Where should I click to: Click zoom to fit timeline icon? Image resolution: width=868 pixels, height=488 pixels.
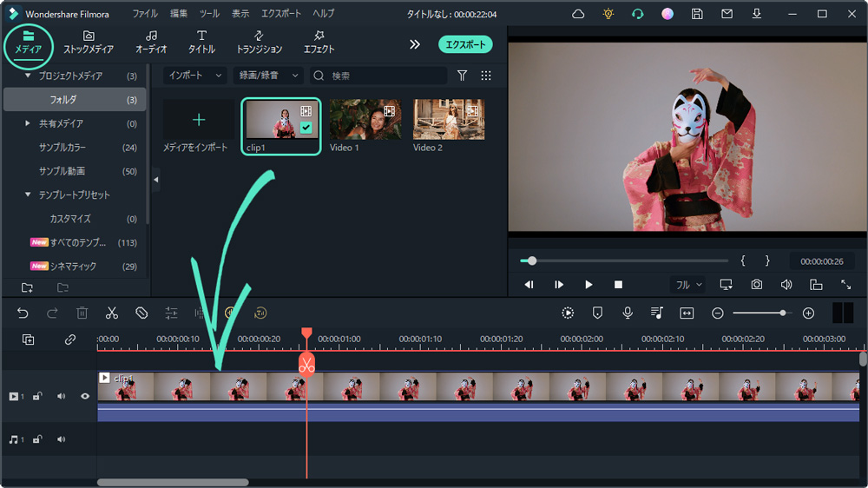tap(687, 313)
